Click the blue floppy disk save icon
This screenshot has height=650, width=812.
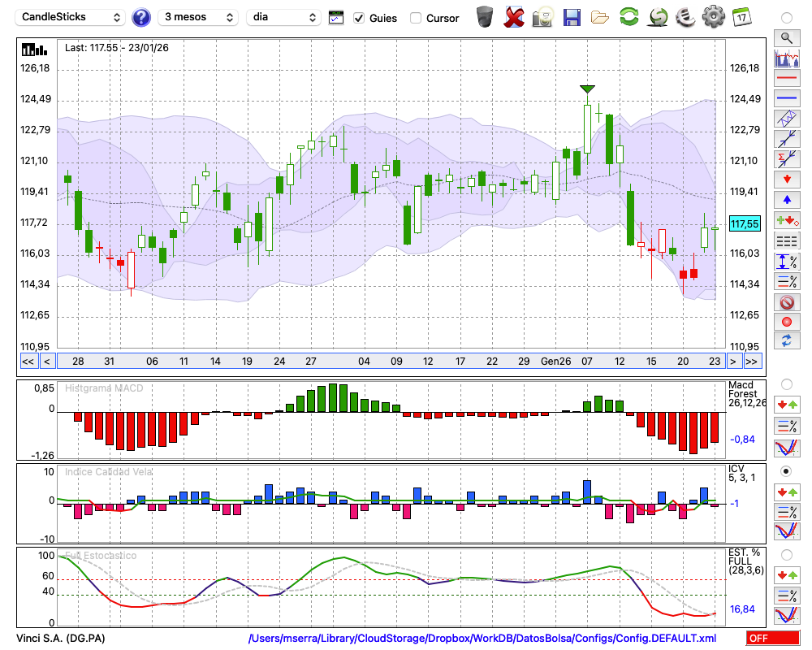point(572,17)
